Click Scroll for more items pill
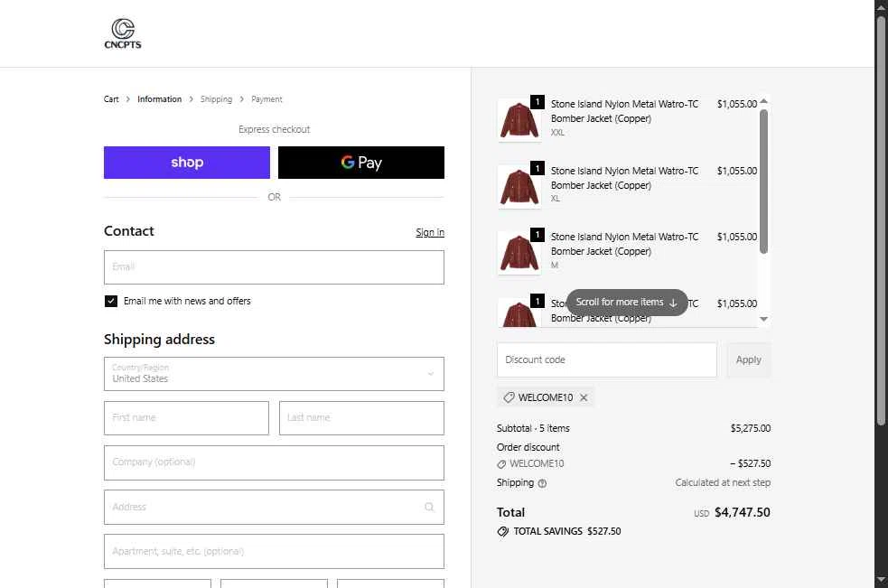 pyautogui.click(x=626, y=303)
